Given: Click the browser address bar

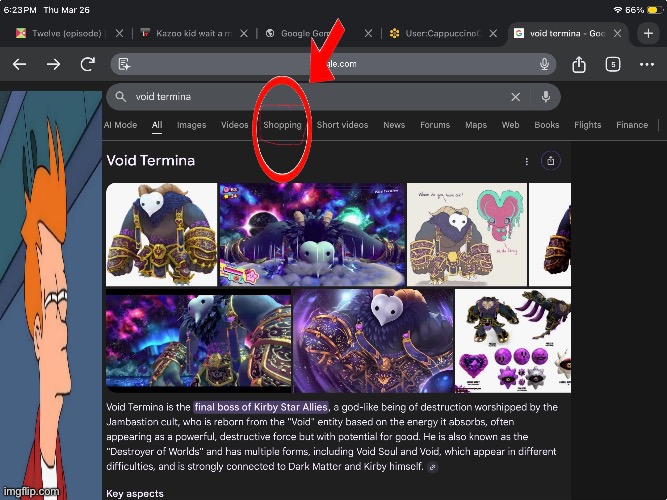Looking at the screenshot, I should point(333,64).
